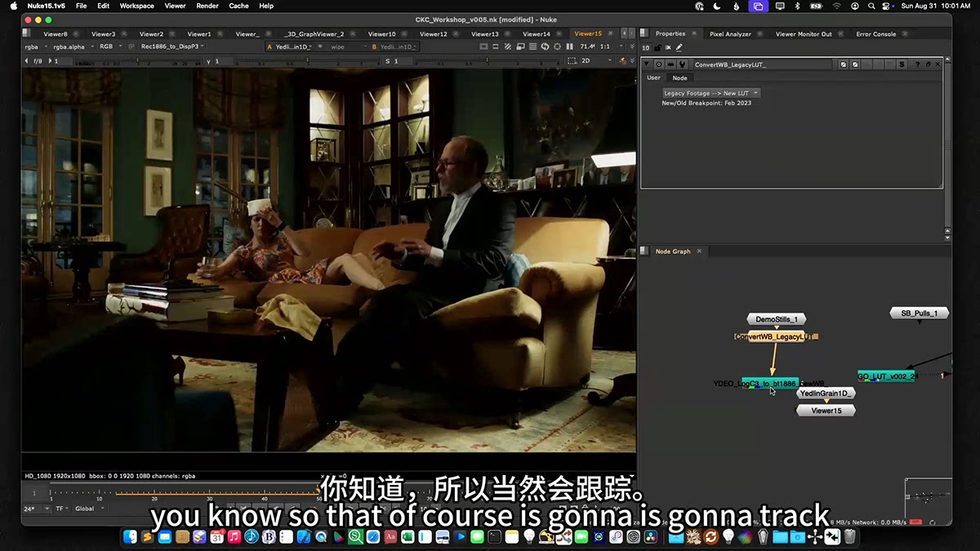Click the viewer refresh icon
The height and width of the screenshot is (551, 980).
545,47
